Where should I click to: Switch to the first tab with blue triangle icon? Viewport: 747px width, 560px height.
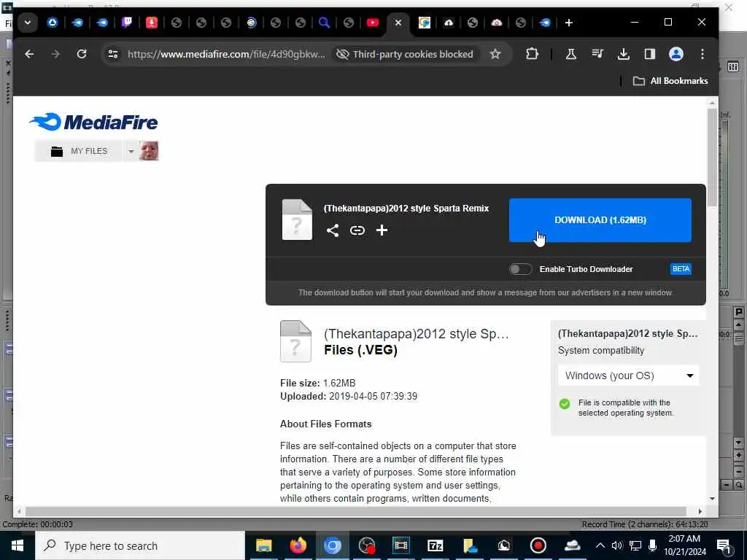tap(53, 23)
